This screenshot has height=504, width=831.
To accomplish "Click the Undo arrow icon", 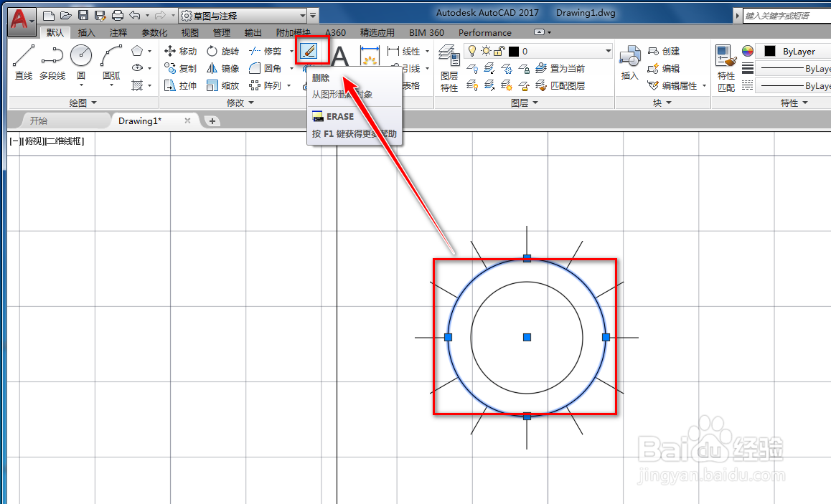I will click(135, 15).
